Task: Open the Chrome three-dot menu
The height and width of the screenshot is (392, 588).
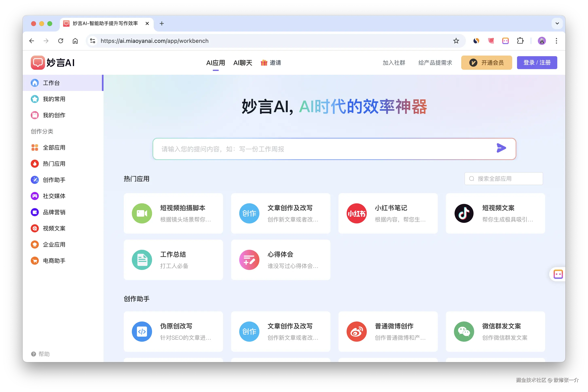Action: point(556,41)
